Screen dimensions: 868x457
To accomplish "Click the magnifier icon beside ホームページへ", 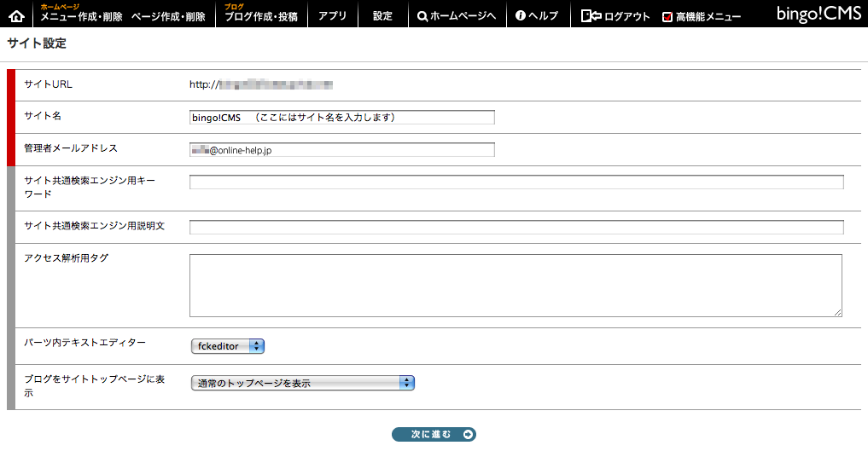I will pyautogui.click(x=422, y=16).
